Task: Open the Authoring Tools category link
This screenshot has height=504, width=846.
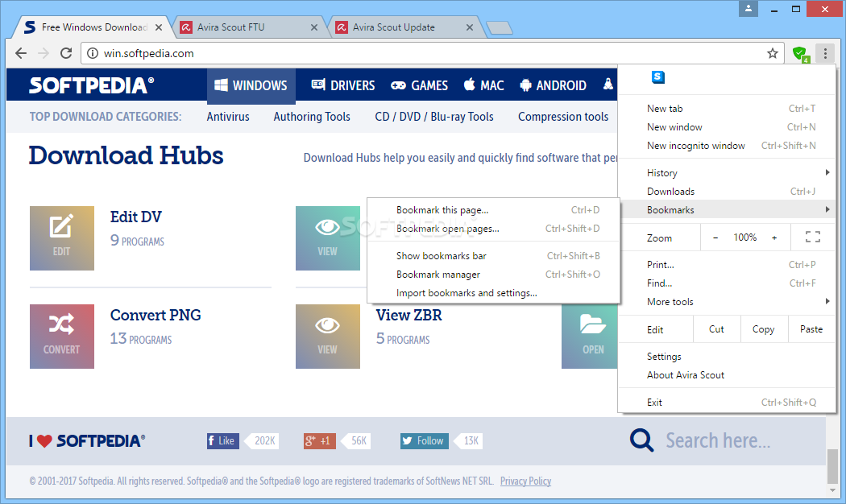Action: click(312, 117)
